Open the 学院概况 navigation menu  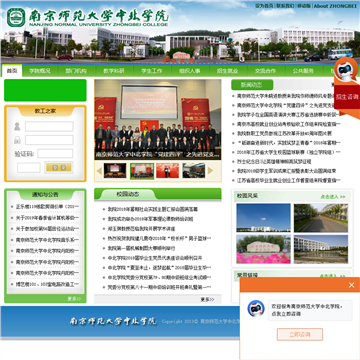click(x=39, y=71)
